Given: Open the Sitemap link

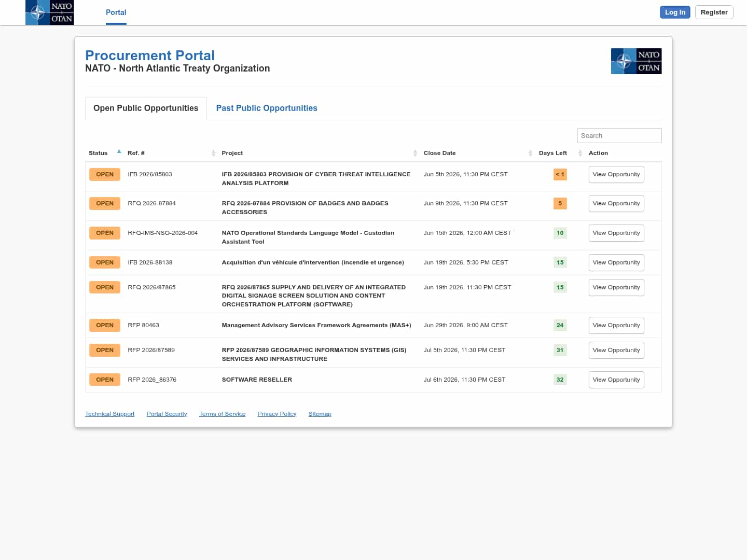Looking at the screenshot, I should (x=320, y=414).
